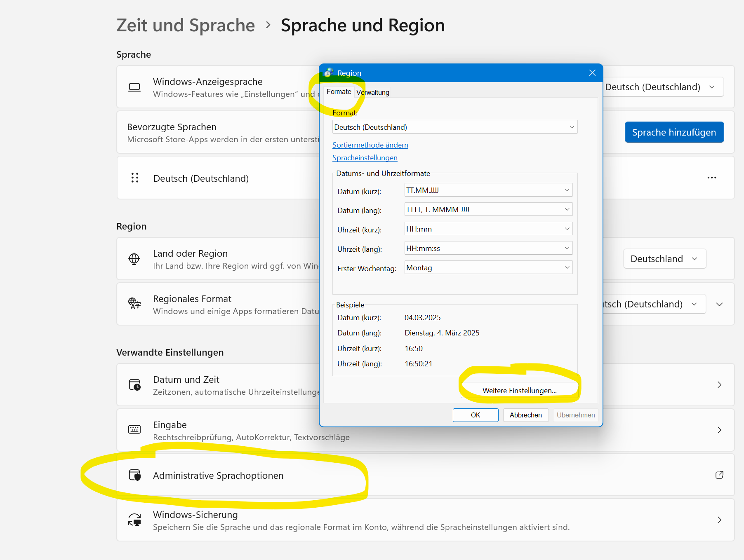Open the Datum und Zeit settings row
The height and width of the screenshot is (560, 744).
click(425, 384)
